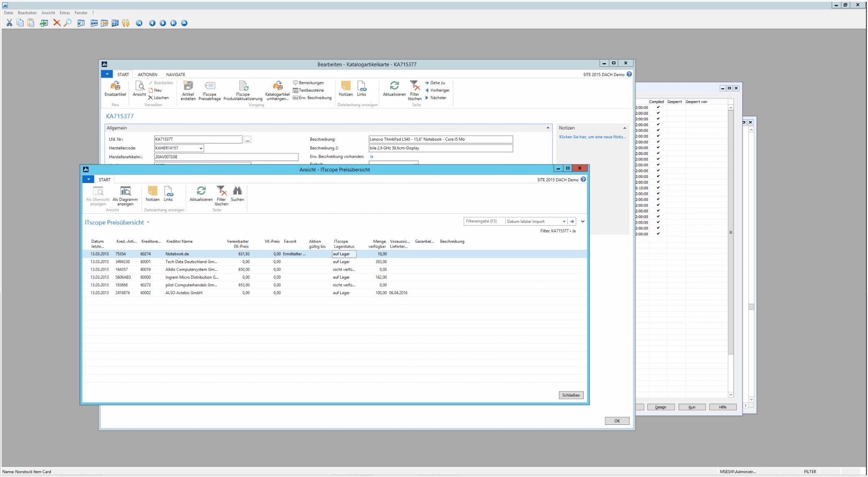Click Vorheriger in Katalogartikelkarte ribbon
The width and height of the screenshot is (868, 477).
437,90
